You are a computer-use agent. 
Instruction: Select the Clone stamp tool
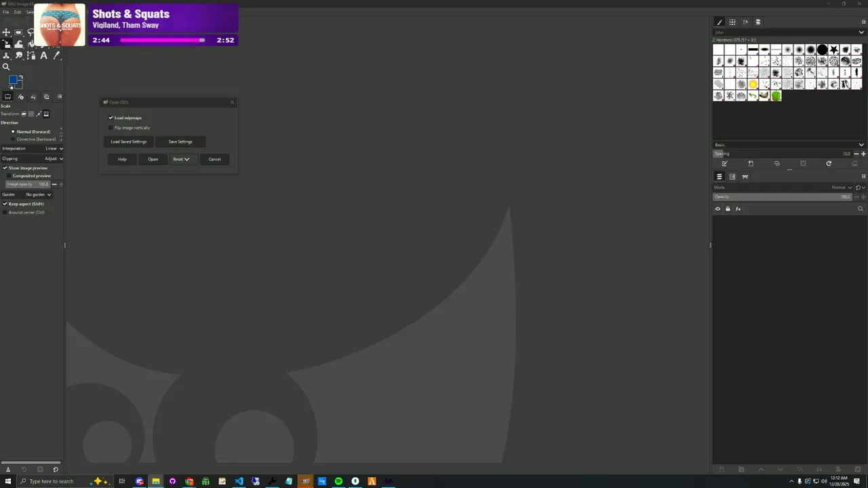pos(6,56)
